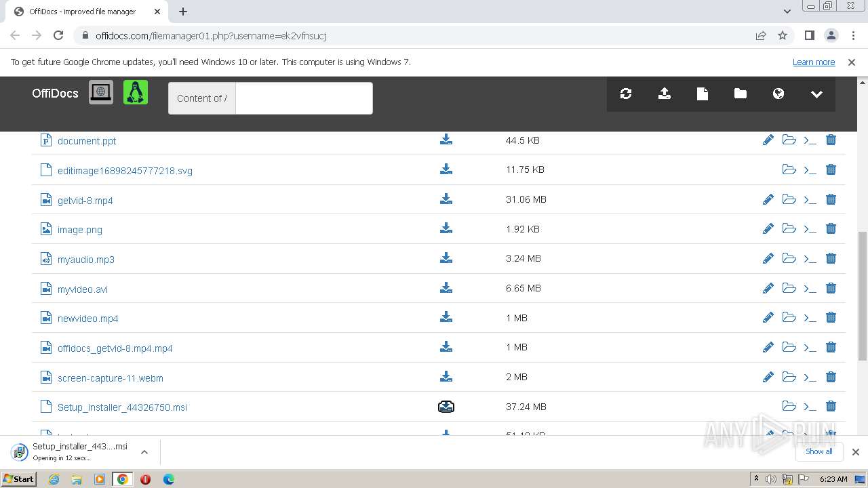Open the green Linux penguin icon
The width and height of the screenshot is (868, 488).
136,91
